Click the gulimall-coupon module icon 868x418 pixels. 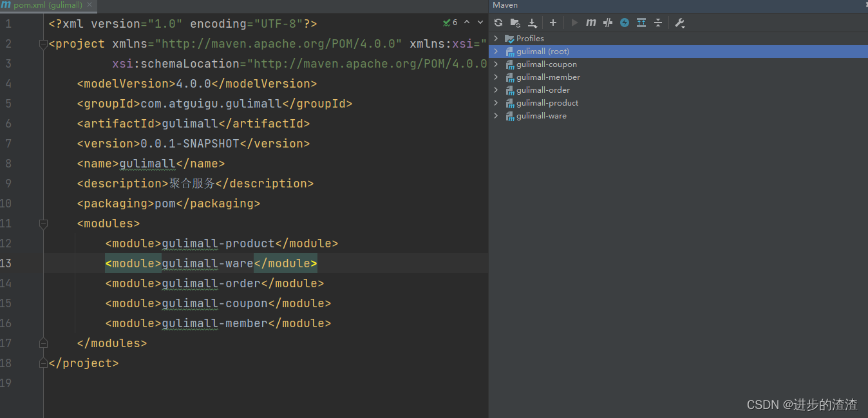pos(509,64)
